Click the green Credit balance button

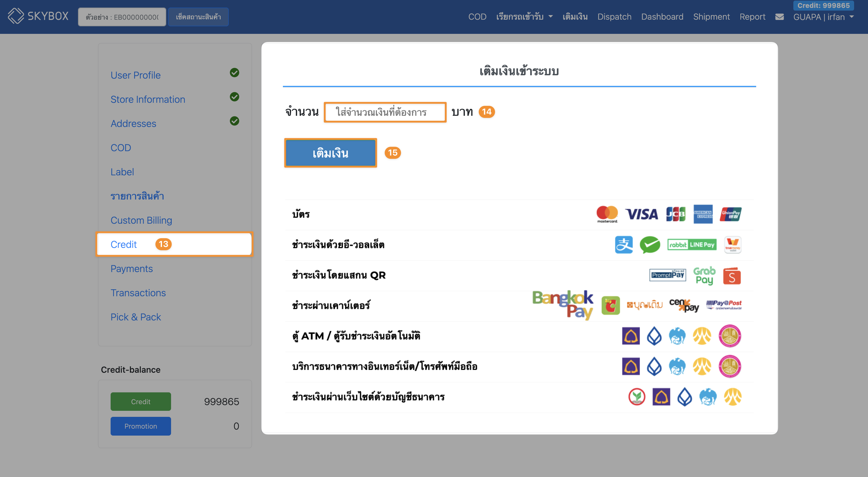pos(141,401)
